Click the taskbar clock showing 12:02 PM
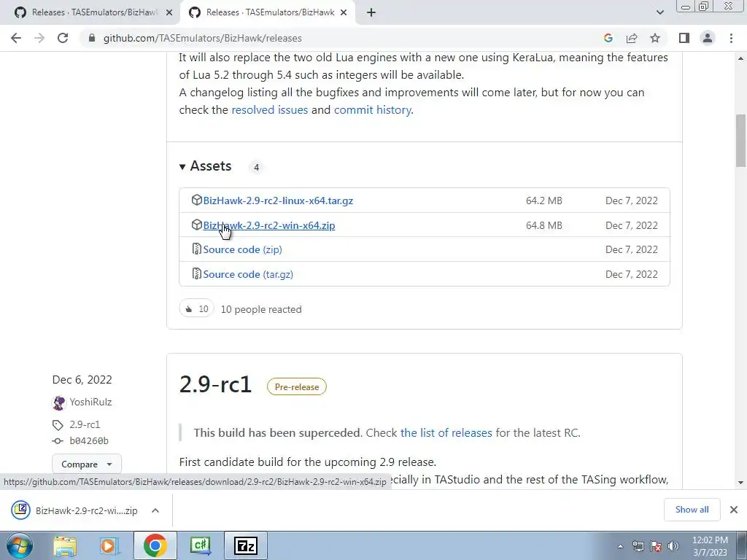This screenshot has height=560, width=747. 710,546
